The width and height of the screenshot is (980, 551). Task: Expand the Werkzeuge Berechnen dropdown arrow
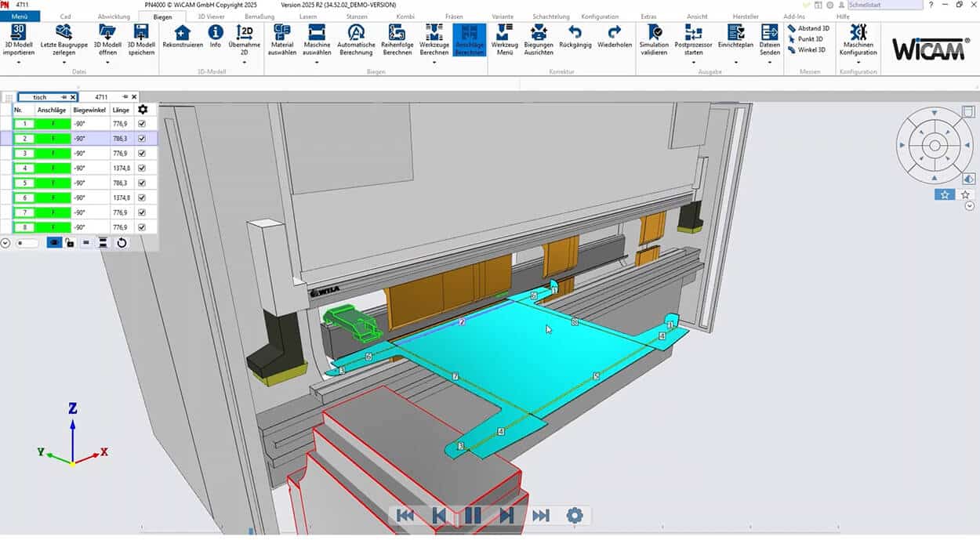(x=434, y=62)
